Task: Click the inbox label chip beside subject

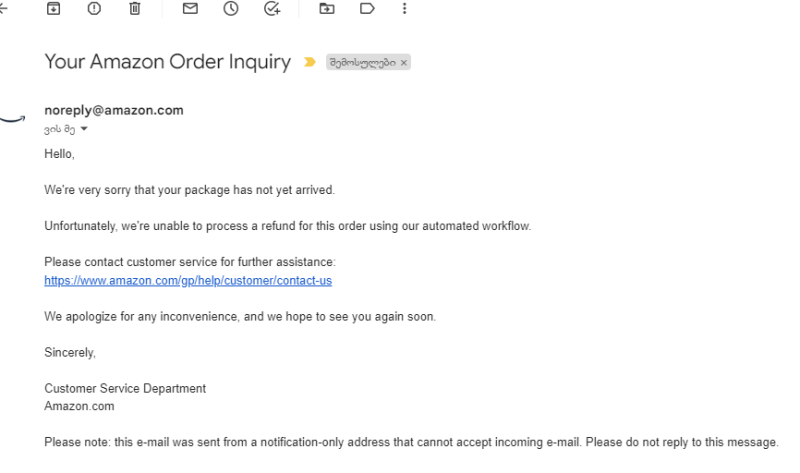Action: coord(362,62)
